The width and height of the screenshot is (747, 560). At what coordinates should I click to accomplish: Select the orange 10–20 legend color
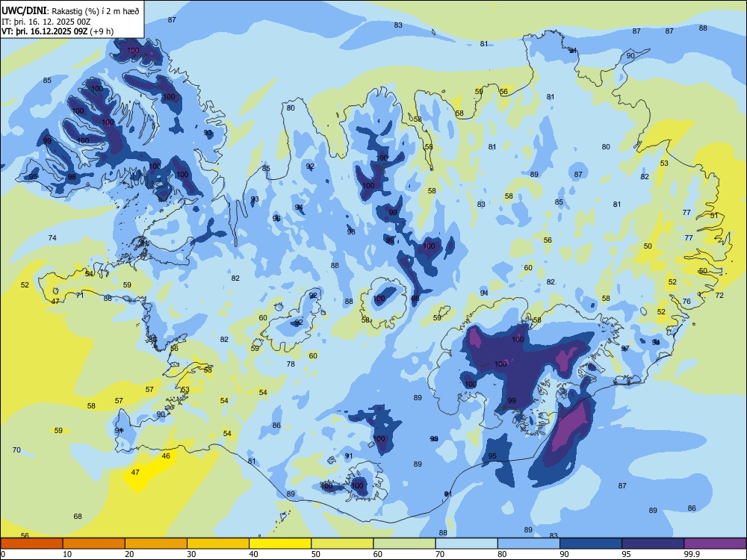pos(94,544)
